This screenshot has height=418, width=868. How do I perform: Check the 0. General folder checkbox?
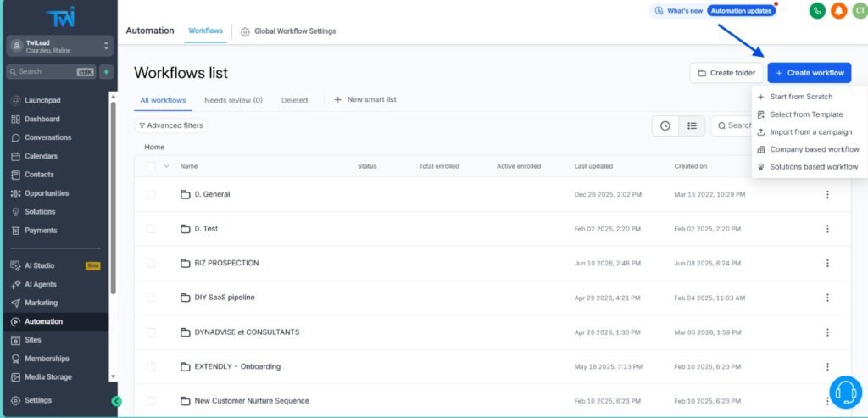click(151, 194)
